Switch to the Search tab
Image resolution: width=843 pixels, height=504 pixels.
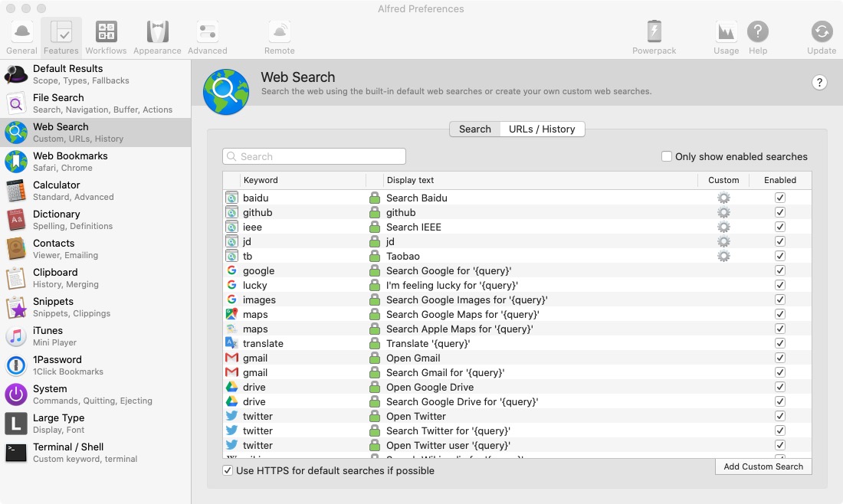[x=474, y=129]
